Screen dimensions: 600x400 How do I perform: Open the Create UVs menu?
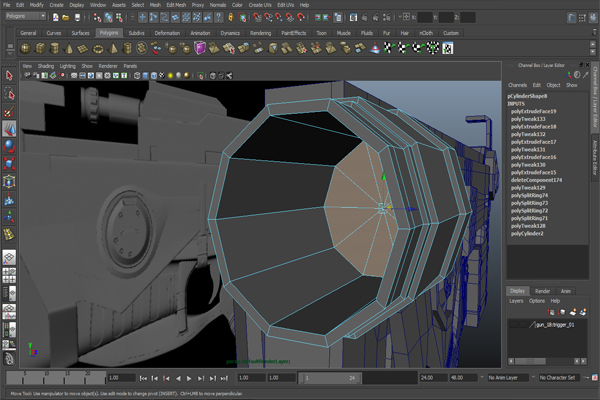point(260,5)
